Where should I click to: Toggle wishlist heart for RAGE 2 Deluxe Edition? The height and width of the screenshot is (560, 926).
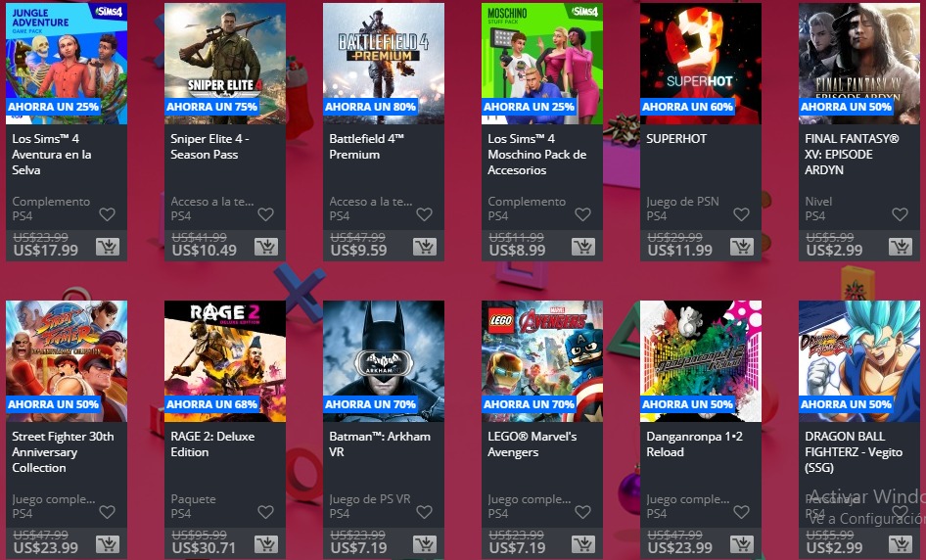265,512
